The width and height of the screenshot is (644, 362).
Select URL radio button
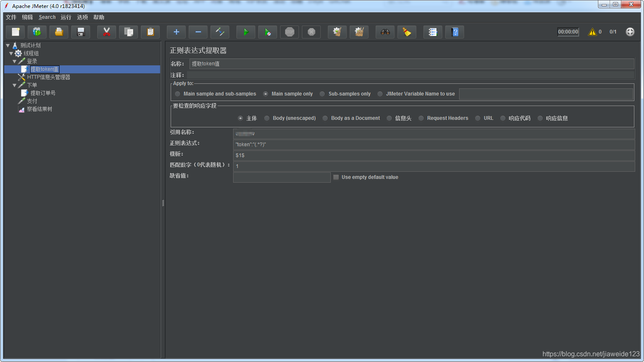pyautogui.click(x=478, y=118)
